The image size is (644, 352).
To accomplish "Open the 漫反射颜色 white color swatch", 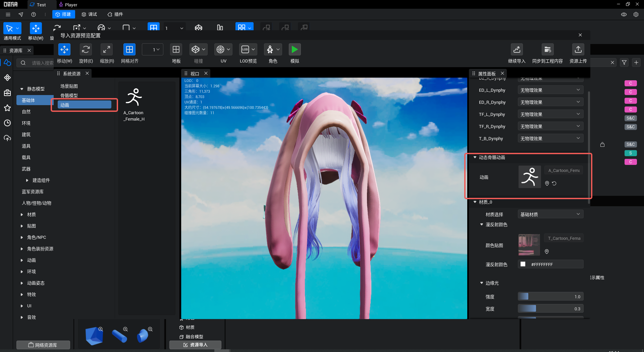I will [523, 264].
